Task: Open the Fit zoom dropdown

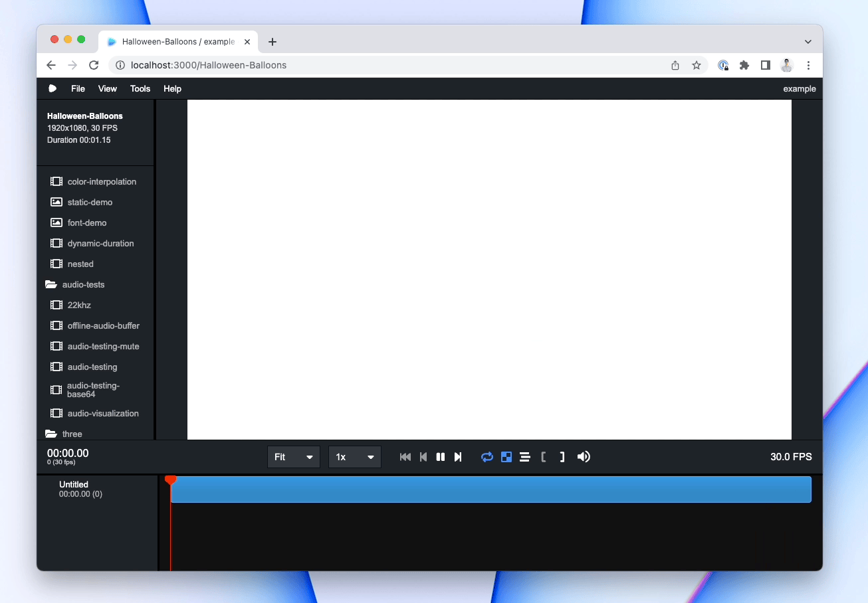Action: click(x=293, y=457)
